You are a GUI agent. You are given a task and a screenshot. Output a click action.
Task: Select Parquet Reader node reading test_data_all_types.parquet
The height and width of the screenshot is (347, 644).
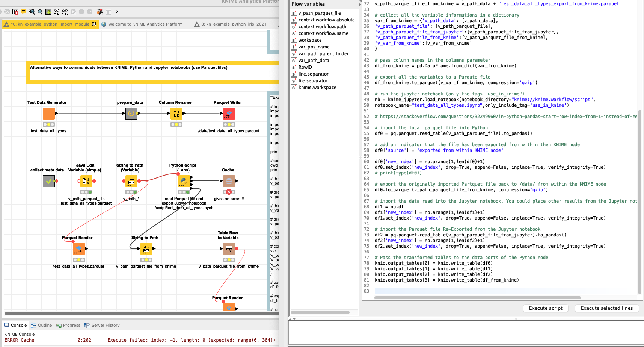[79, 249]
